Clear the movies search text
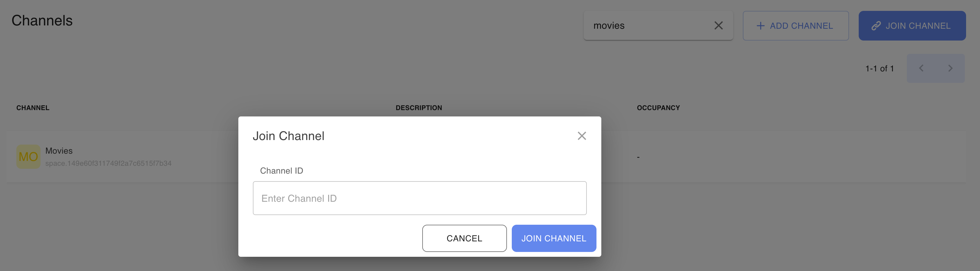Image resolution: width=980 pixels, height=271 pixels. [718, 25]
